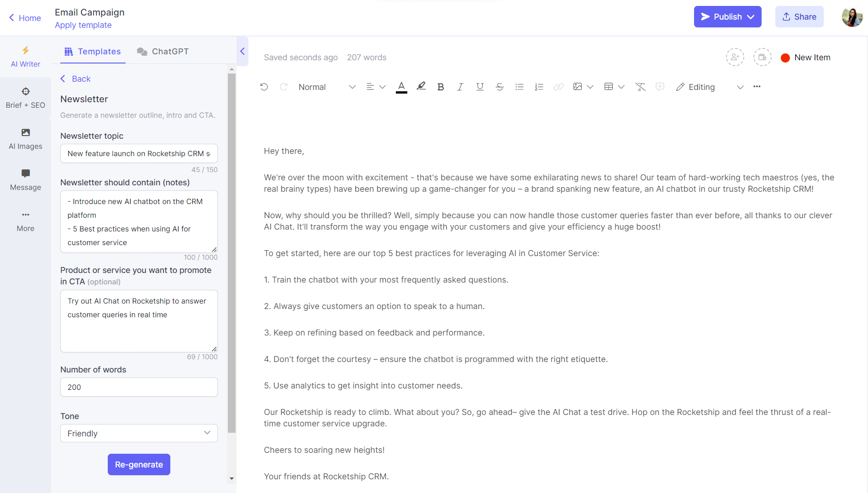Viewport: 868px width, 493px height.
Task: Click the Apply template link
Action: pyautogui.click(x=83, y=25)
